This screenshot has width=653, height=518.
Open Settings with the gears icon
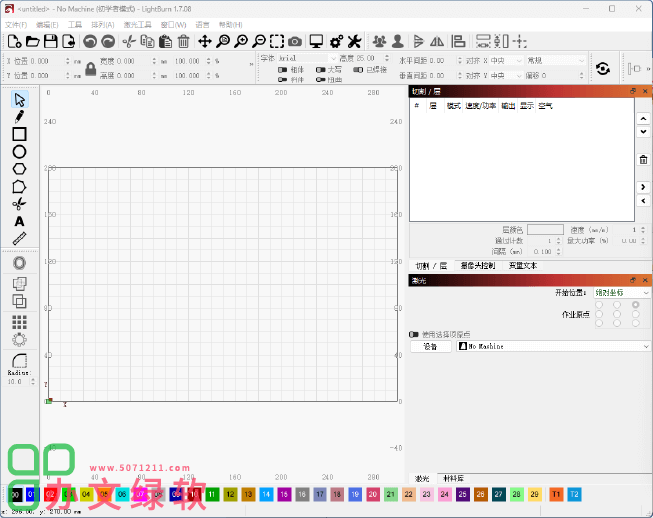click(336, 41)
